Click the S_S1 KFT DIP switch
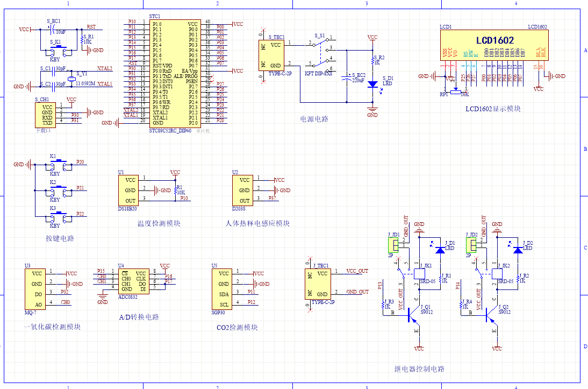This screenshot has height=389, width=588. pyautogui.click(x=322, y=55)
